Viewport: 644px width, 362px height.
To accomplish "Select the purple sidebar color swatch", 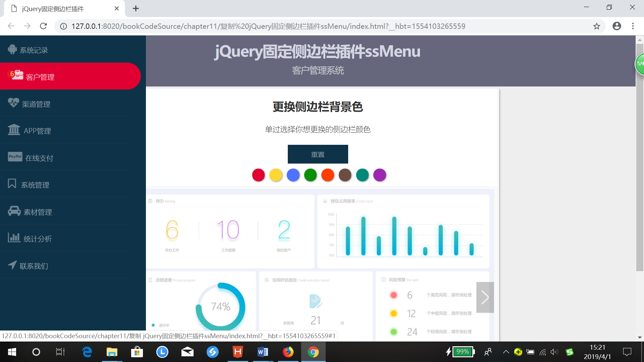I will (x=380, y=175).
